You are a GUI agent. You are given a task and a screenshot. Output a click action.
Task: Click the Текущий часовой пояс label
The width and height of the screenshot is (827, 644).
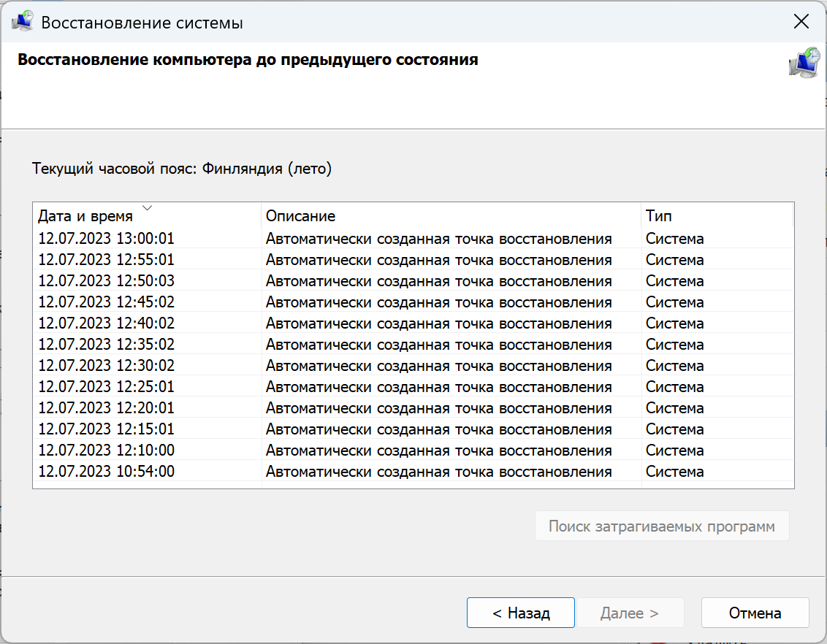pyautogui.click(x=182, y=169)
